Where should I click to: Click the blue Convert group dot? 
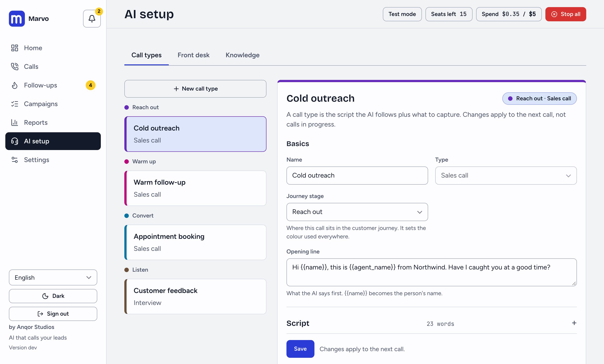coord(127,216)
